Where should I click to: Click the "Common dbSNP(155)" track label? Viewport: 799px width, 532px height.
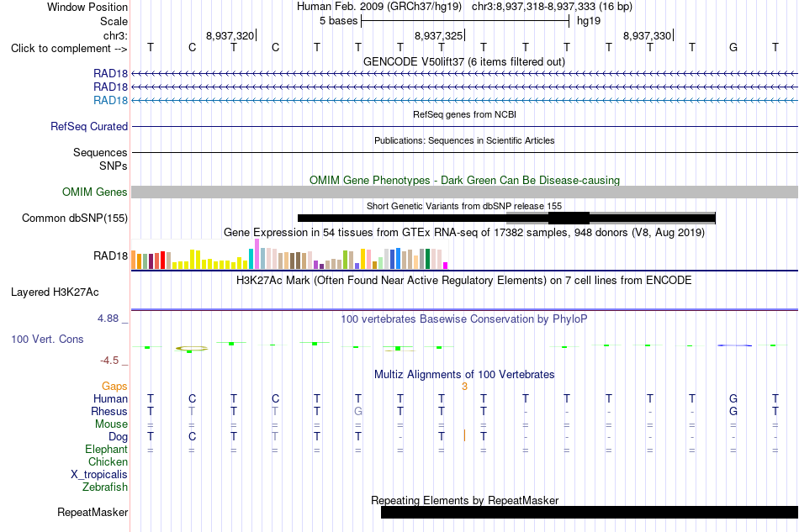(74, 218)
